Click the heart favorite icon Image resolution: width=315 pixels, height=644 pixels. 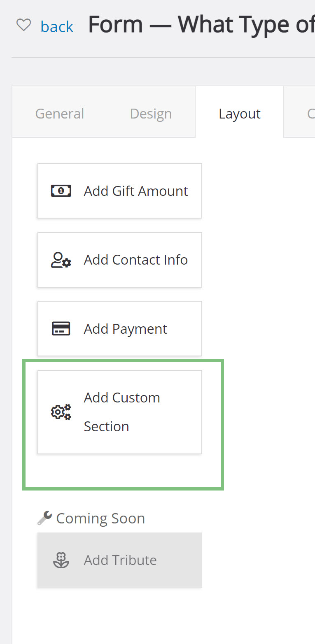click(23, 25)
